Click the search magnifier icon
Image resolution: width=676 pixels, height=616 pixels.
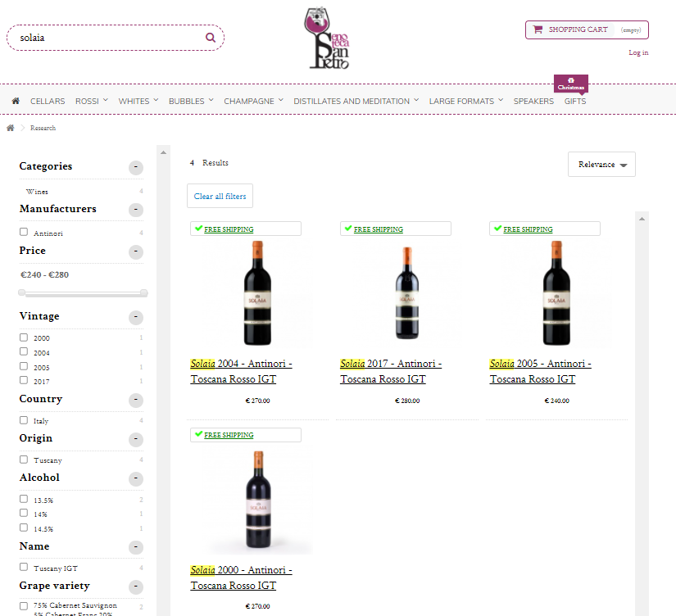pyautogui.click(x=211, y=38)
